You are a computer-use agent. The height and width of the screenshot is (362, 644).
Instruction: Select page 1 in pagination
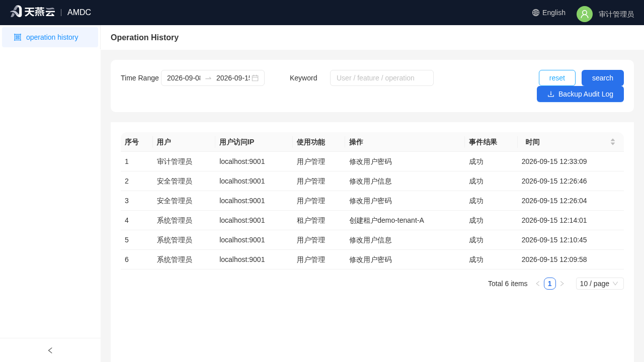pos(550,284)
